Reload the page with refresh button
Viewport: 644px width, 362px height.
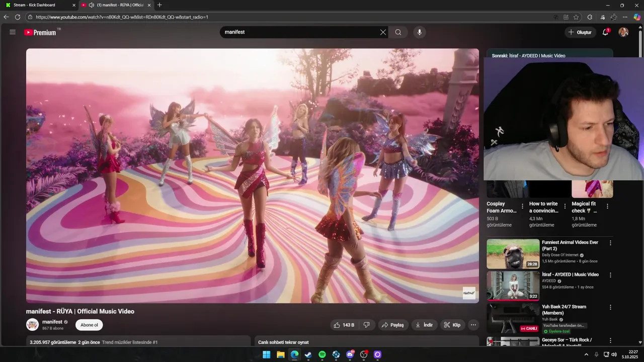18,17
